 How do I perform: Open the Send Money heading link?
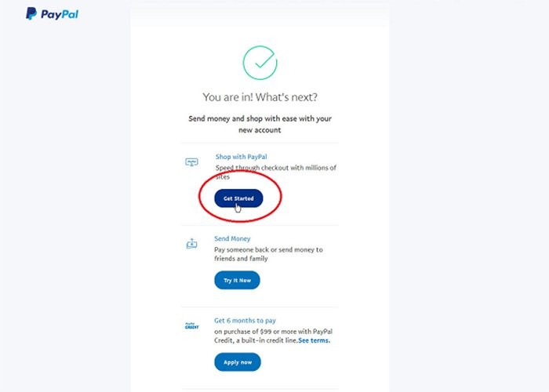pos(232,238)
